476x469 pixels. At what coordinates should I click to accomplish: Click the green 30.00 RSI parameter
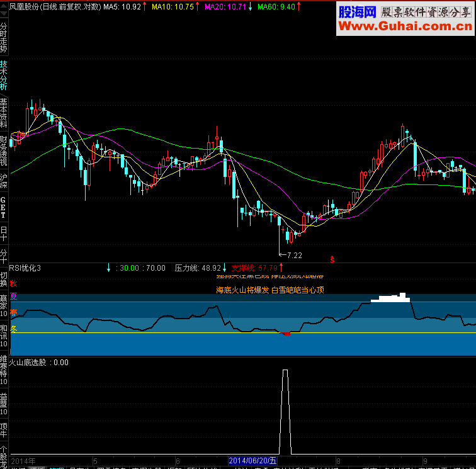tap(129, 268)
